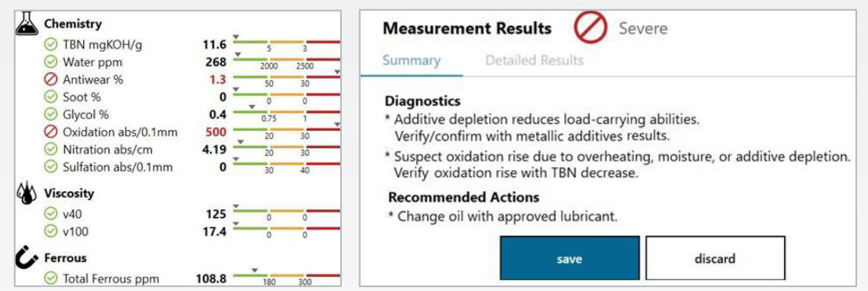Viewport: 868px width, 291px height.
Task: Click the TBN limit gauge bar
Action: tap(287, 42)
